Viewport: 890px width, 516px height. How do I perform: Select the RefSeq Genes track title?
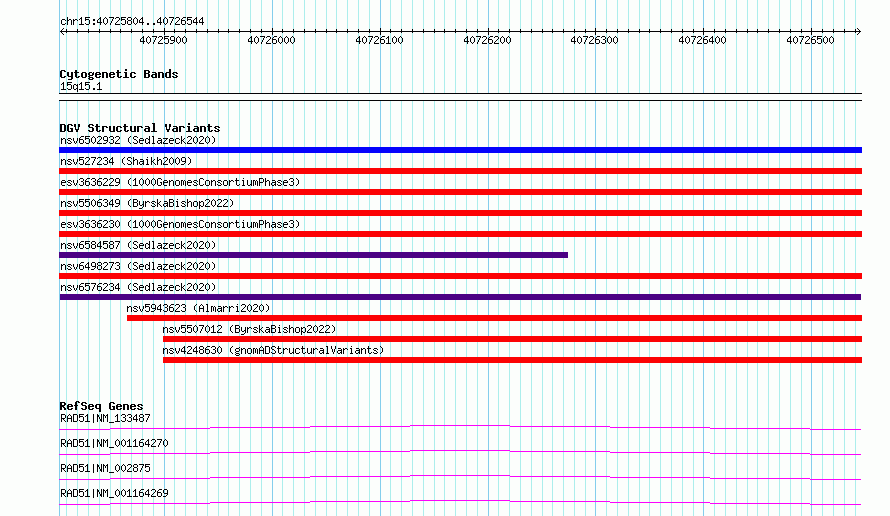point(102,406)
